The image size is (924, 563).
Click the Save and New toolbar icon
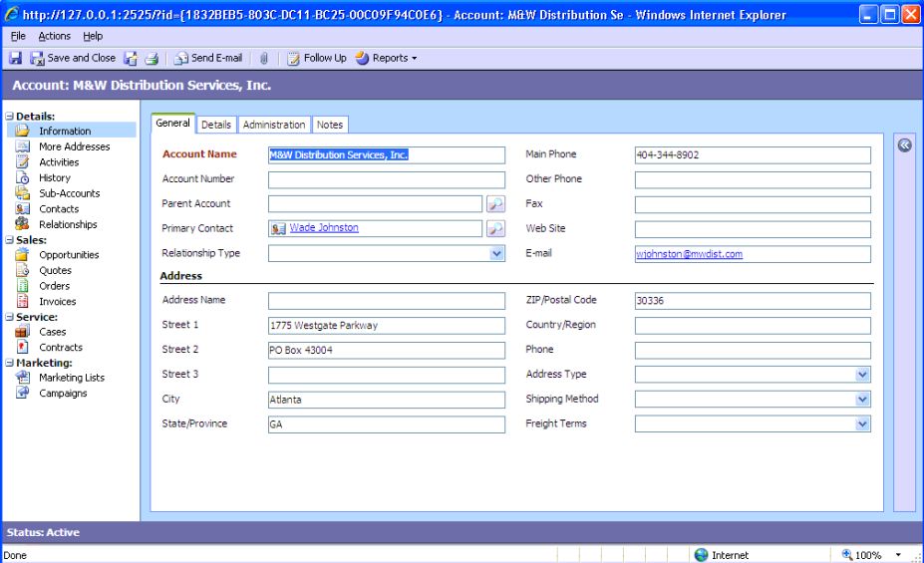pos(131,58)
